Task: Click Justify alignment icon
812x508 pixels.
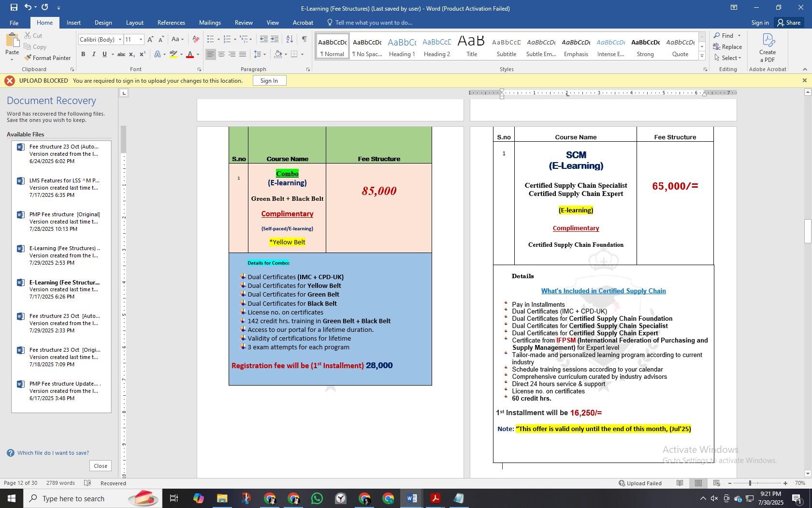Action: (x=243, y=54)
